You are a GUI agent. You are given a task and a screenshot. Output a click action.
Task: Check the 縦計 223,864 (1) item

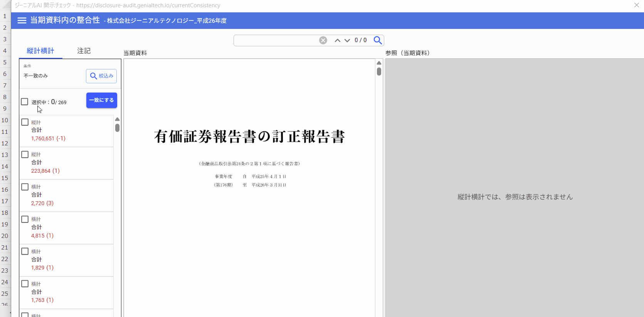coord(25,155)
